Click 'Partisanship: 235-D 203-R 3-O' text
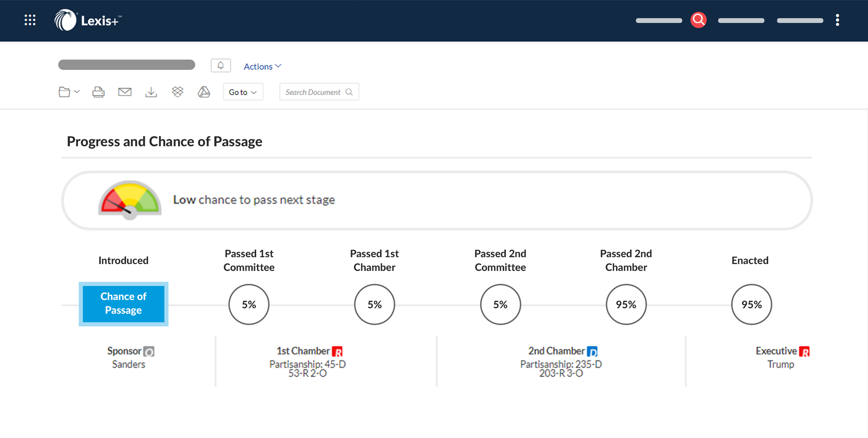The width and height of the screenshot is (868, 438). click(561, 369)
